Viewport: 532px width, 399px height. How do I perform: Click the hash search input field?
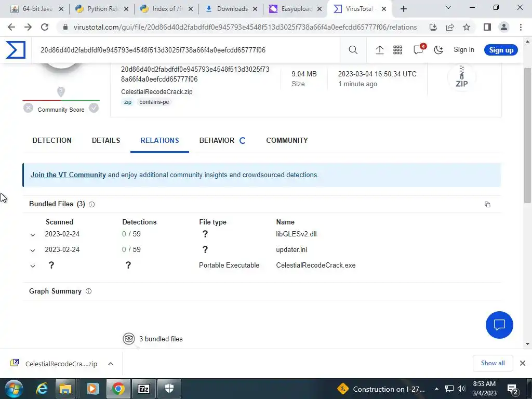pos(187,50)
